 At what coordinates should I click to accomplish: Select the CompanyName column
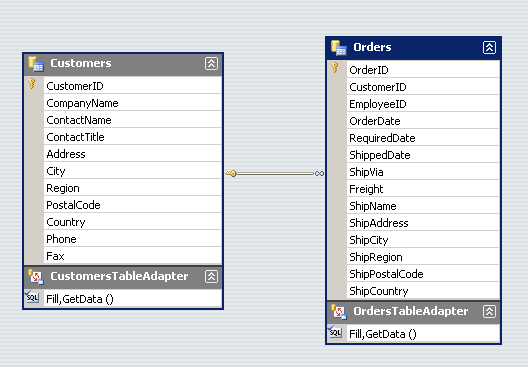133,103
